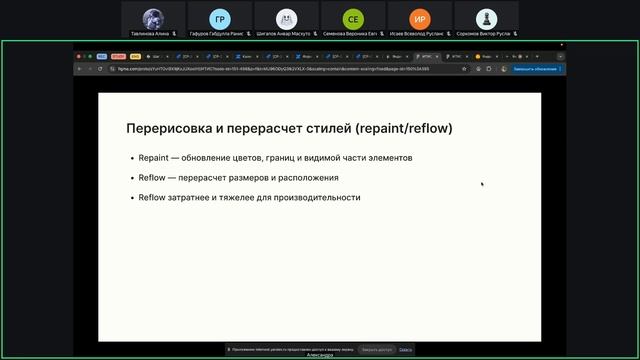Viewport: 640px width, 360px height.
Task: Click the presenter name label Александра
Action: coord(320,356)
